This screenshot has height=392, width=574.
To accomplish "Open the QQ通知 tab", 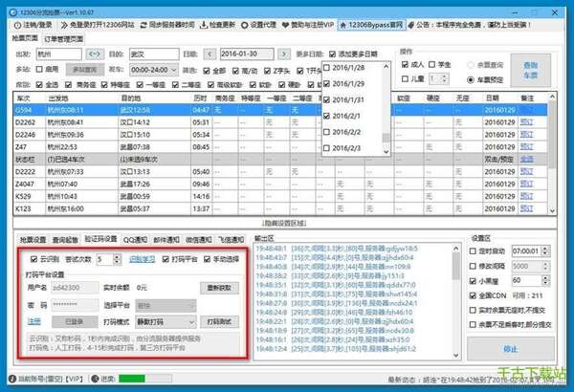I will (x=135, y=240).
